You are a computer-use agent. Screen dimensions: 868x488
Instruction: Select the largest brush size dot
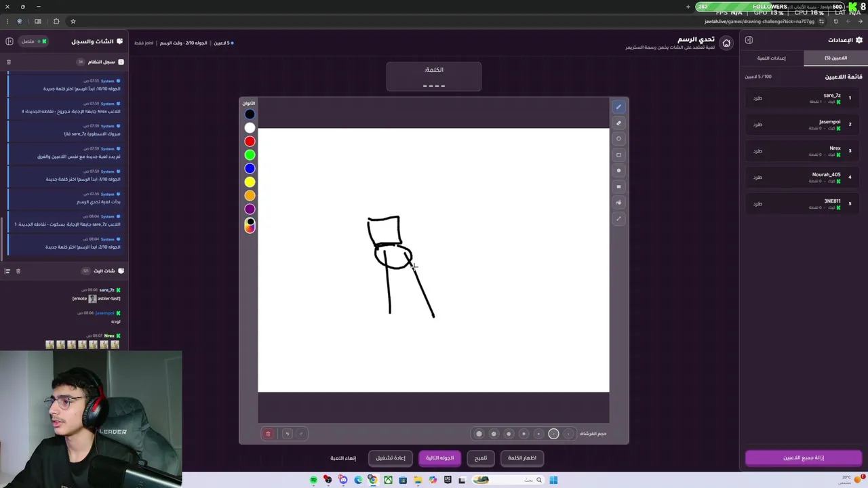pos(479,434)
